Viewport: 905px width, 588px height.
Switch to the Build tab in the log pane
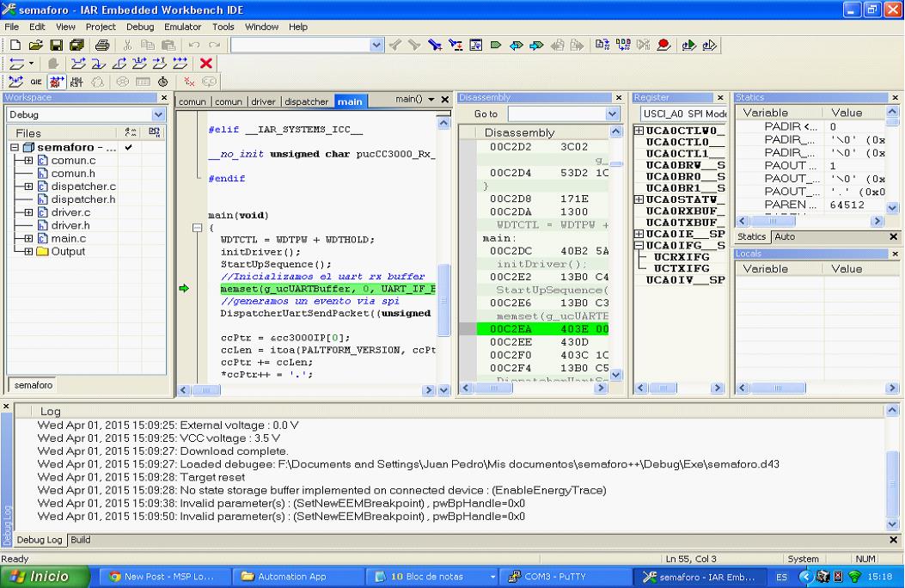pos(80,540)
